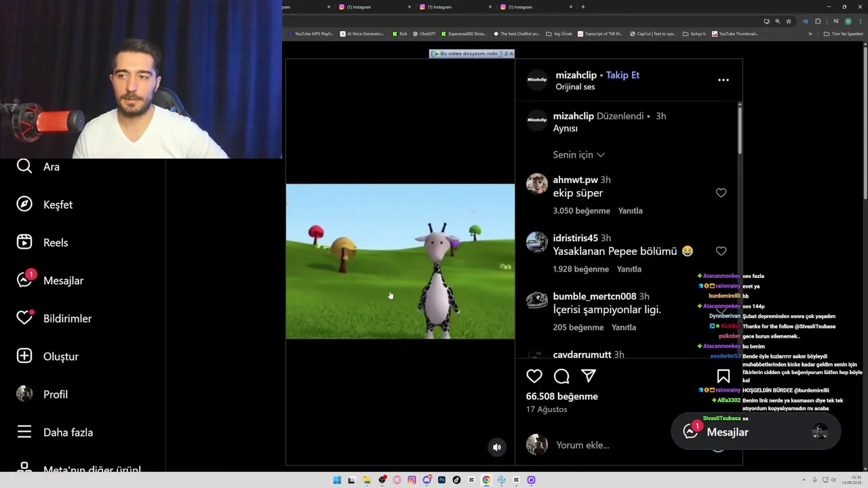Reply to ahmwt.pw's comment via Yanıtla
Viewport: 868px width, 488px height.
point(630,211)
